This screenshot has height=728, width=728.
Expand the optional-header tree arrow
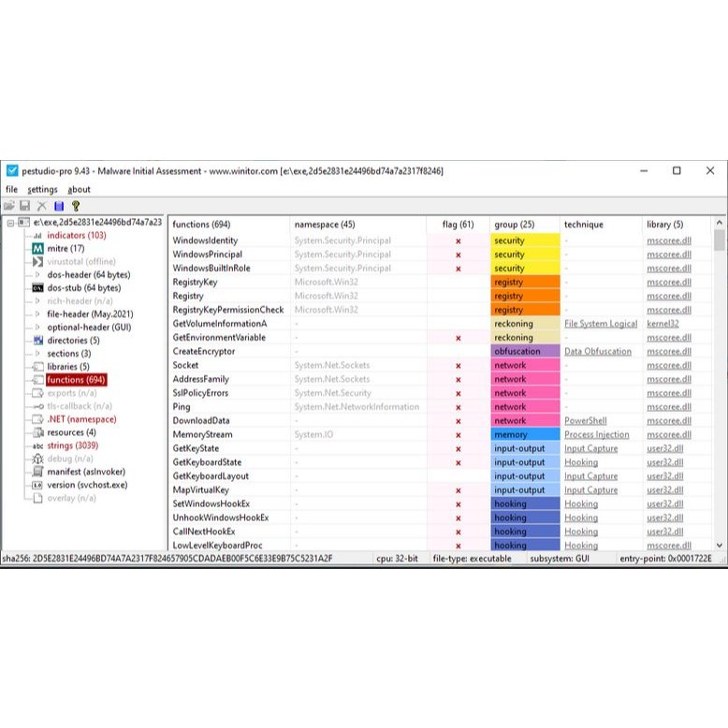37,327
